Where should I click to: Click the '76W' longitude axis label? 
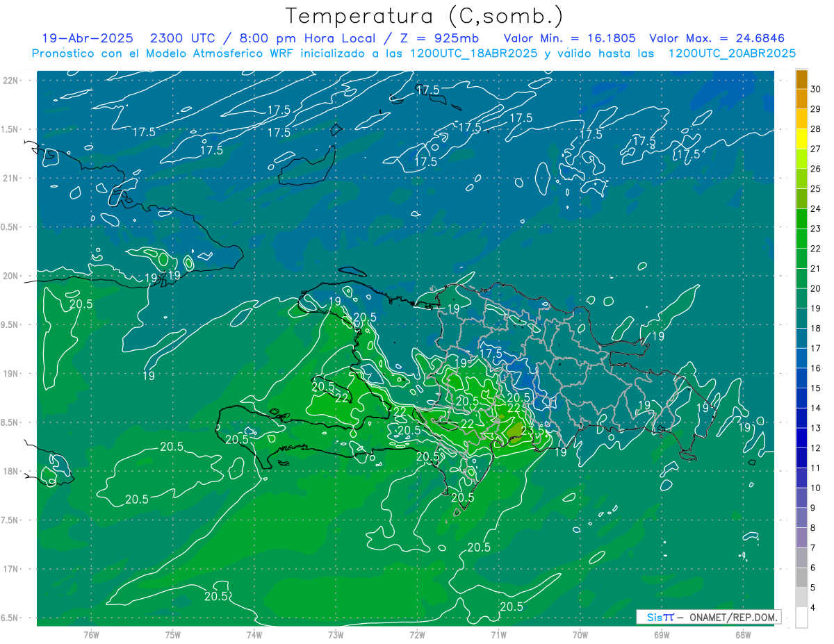91,634
